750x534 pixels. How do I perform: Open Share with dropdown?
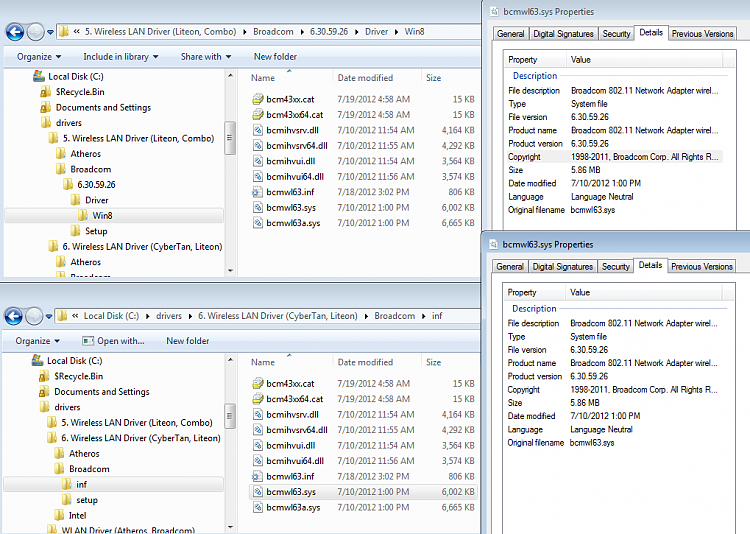206,56
